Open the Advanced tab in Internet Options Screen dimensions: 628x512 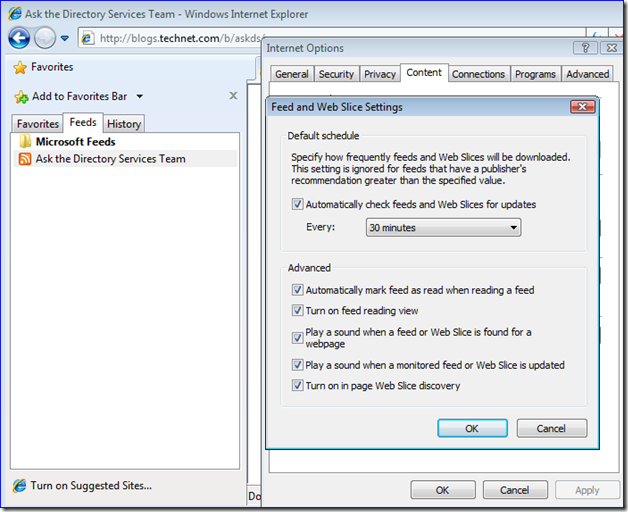[x=587, y=74]
